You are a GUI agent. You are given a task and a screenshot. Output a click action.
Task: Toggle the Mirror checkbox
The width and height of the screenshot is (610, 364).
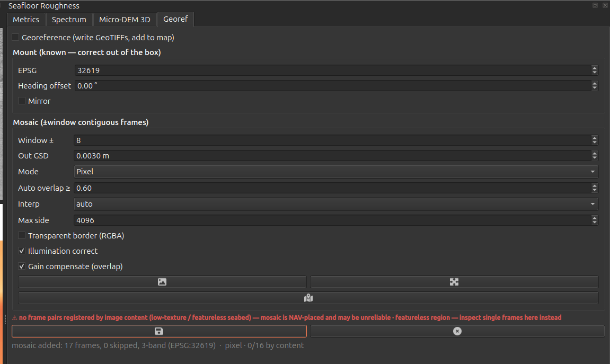[x=22, y=101]
